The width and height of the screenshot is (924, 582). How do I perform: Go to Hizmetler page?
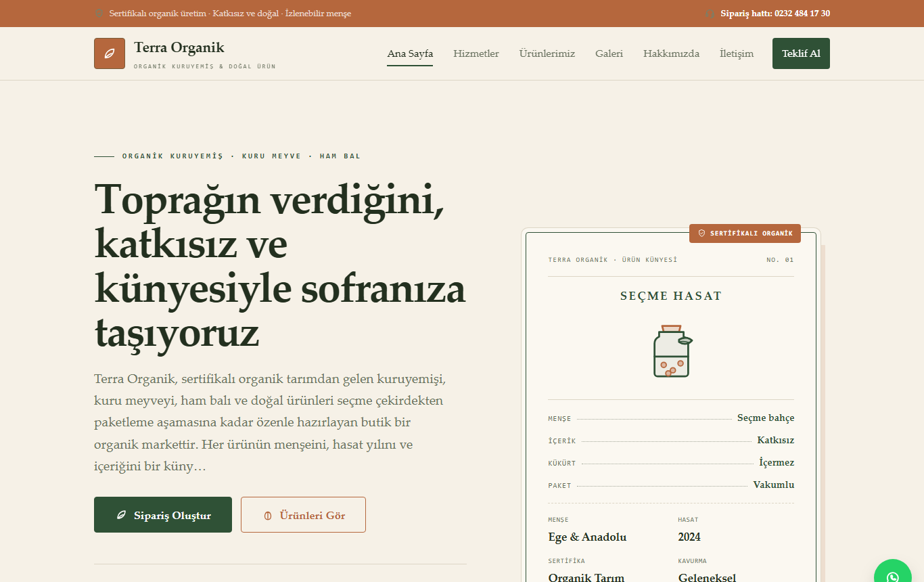click(476, 53)
